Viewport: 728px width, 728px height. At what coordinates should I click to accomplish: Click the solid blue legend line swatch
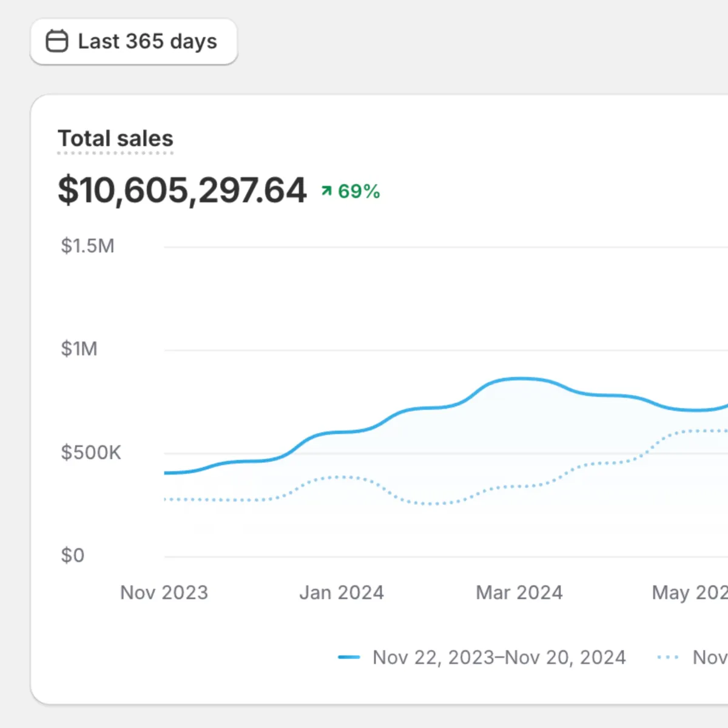(x=349, y=657)
